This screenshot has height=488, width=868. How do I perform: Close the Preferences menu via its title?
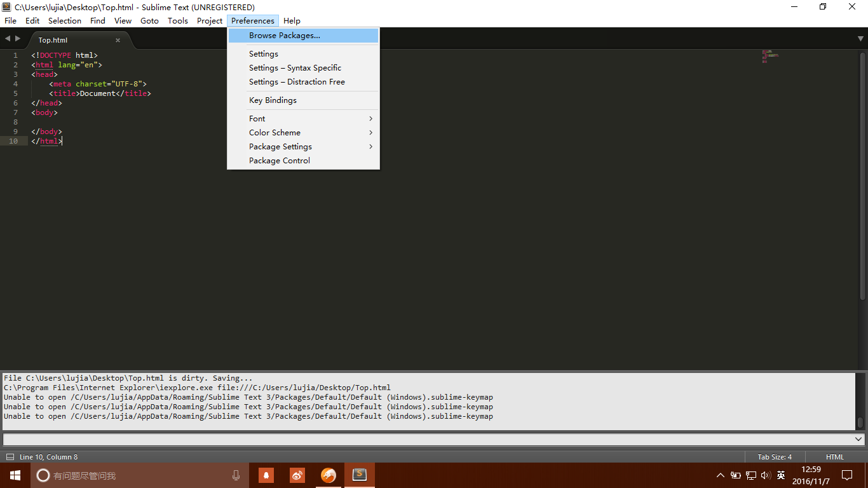[x=253, y=21]
